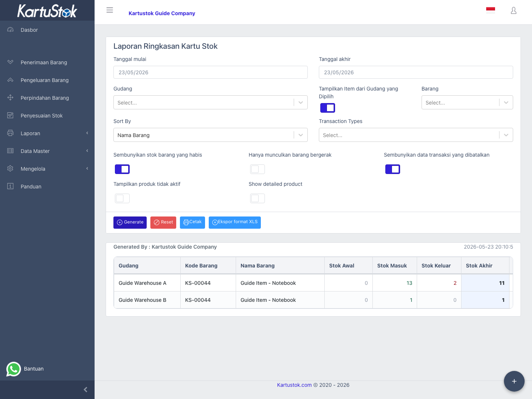Follow the Kartustok.com footer link
This screenshot has width=532, height=399.
pyautogui.click(x=294, y=385)
